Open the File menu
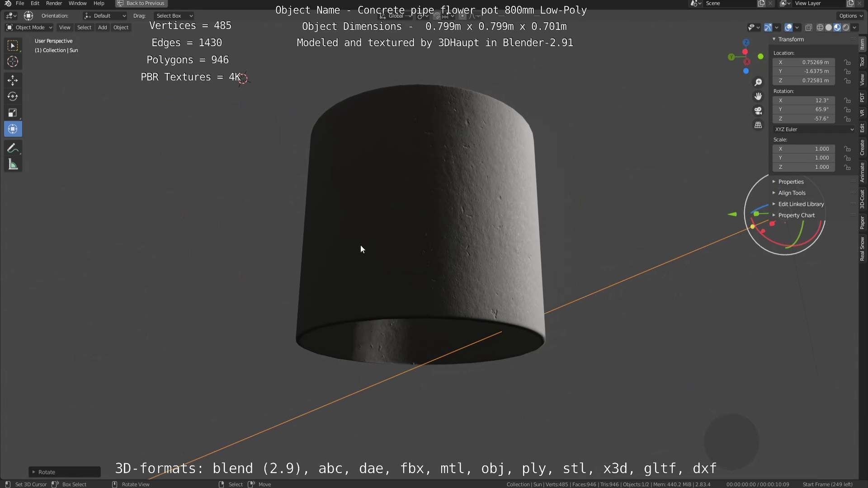 (x=20, y=3)
